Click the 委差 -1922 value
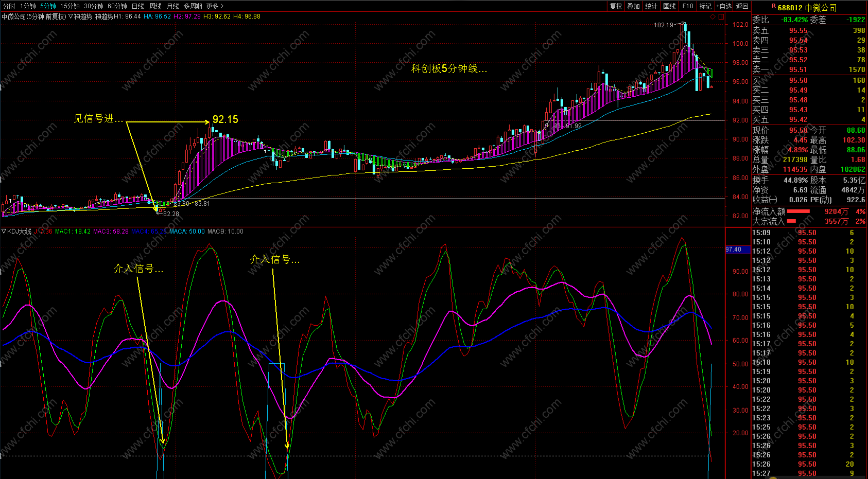The width and height of the screenshot is (868, 479). pos(856,20)
